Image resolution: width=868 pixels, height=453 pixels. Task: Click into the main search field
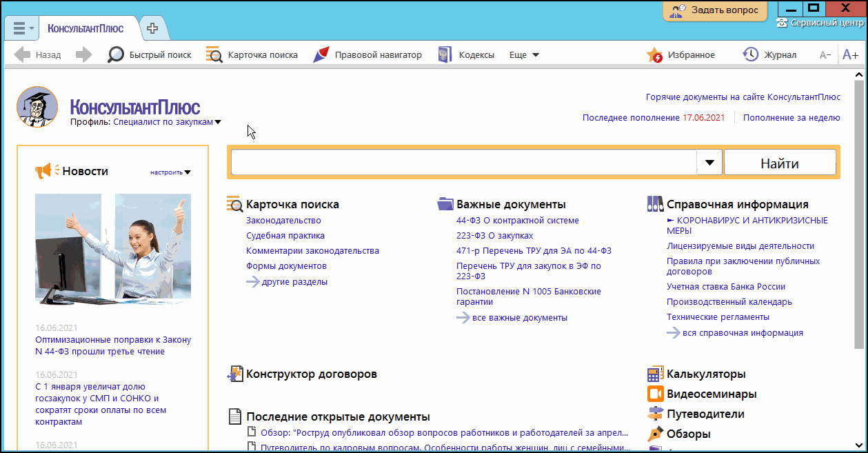coord(464,163)
